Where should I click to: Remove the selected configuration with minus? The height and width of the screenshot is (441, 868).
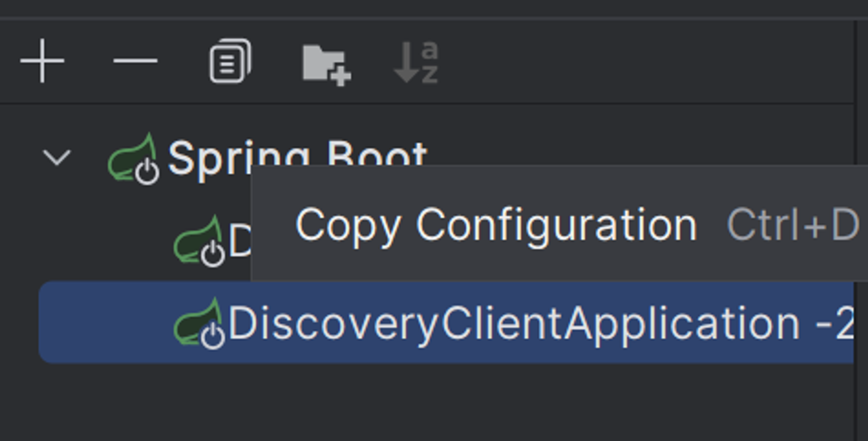[135, 61]
